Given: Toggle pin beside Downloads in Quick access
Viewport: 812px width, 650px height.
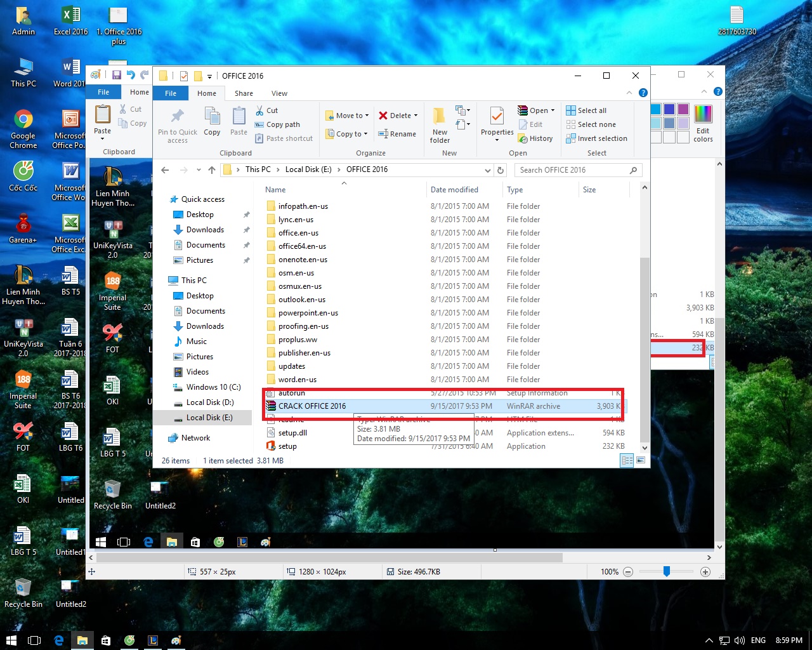Looking at the screenshot, I should pos(247,230).
